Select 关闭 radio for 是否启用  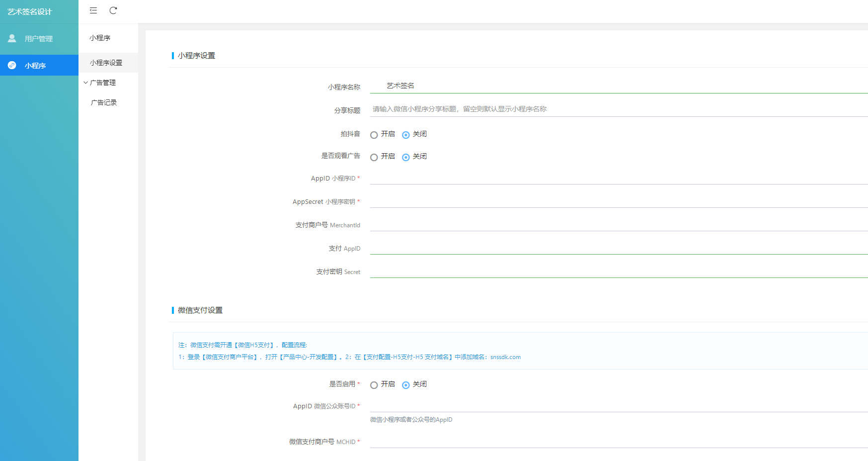[x=406, y=385]
